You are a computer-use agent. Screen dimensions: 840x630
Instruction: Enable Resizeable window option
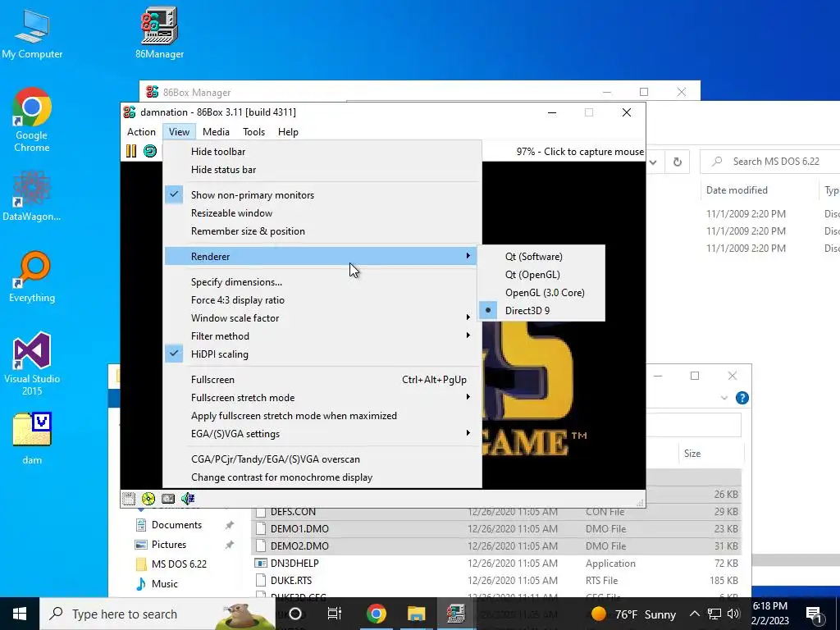322,213
